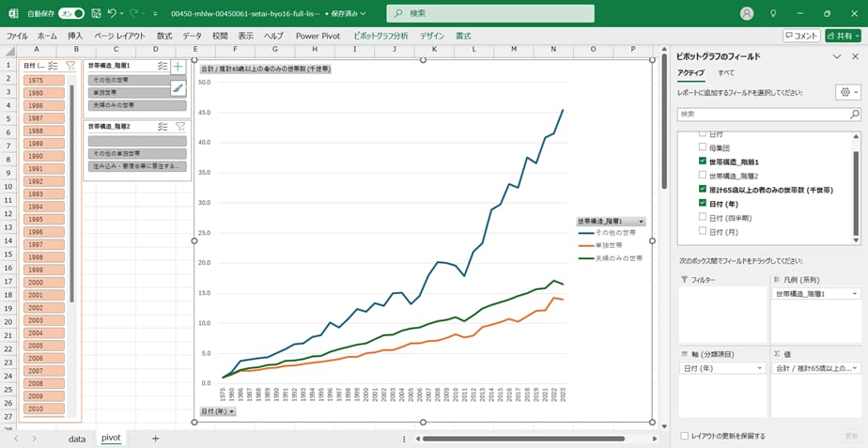Enable レイアウトの更新を保留する checkbox

[684, 436]
